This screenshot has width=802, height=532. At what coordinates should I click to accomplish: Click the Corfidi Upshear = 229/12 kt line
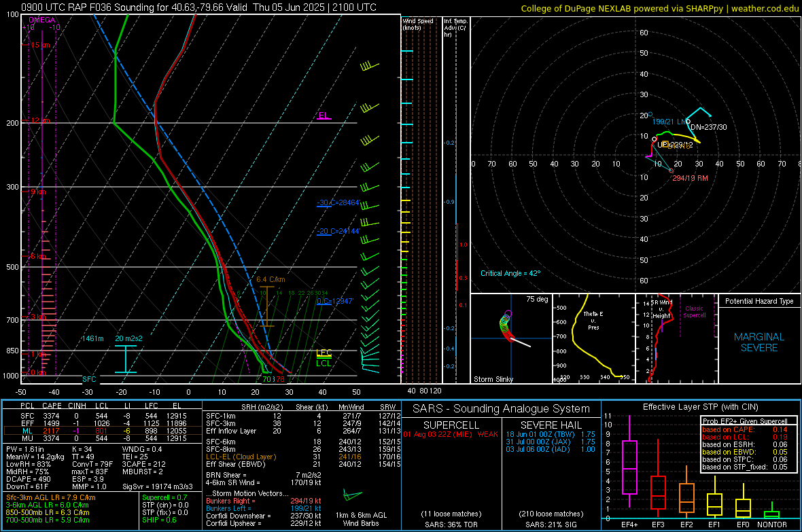(264, 522)
